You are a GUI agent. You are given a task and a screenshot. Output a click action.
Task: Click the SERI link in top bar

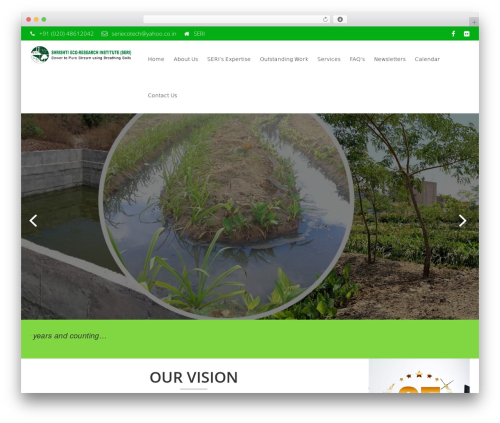[x=199, y=34]
